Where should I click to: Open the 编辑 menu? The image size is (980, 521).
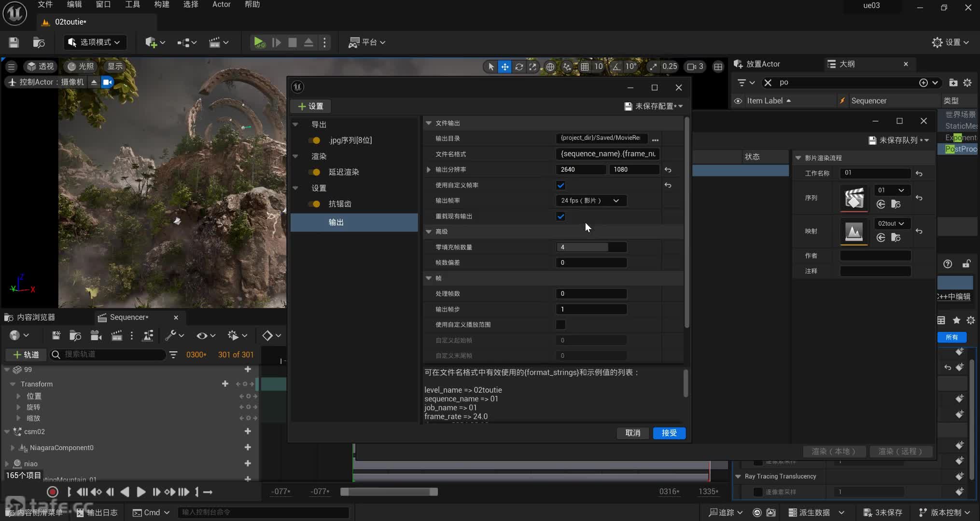click(74, 5)
